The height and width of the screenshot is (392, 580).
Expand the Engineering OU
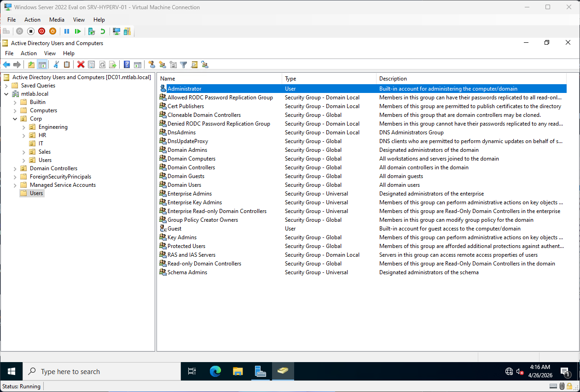23,127
